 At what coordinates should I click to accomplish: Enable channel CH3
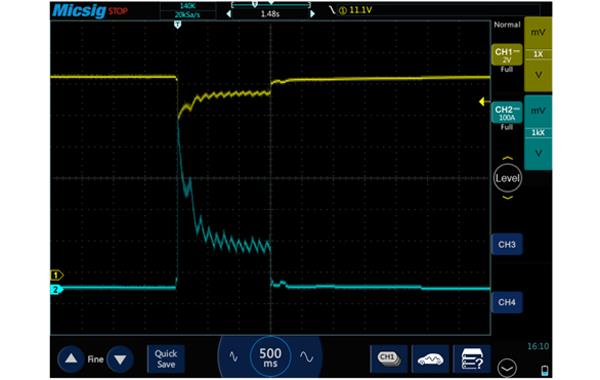point(507,244)
